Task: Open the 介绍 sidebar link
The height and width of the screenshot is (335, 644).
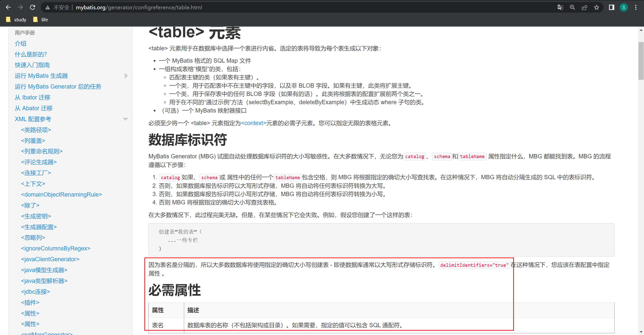Action: click(20, 44)
